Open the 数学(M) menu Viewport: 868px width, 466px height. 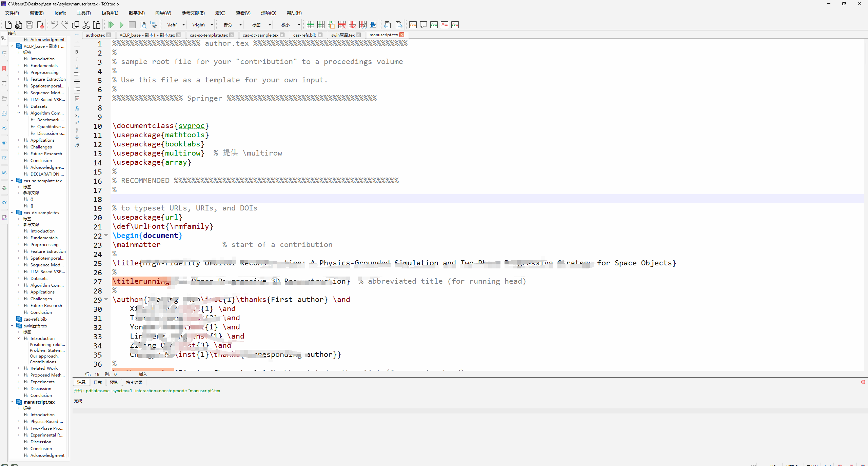tap(137, 13)
